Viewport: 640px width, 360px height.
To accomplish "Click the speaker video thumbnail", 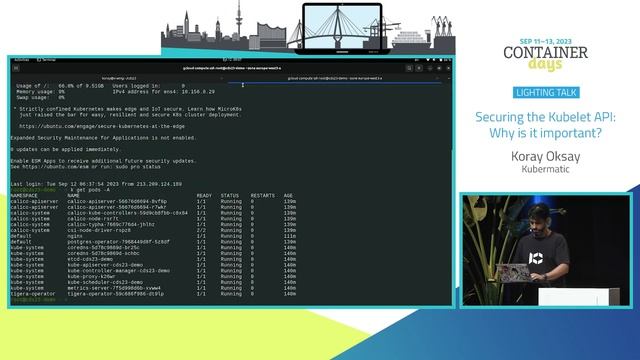I will coord(546,250).
